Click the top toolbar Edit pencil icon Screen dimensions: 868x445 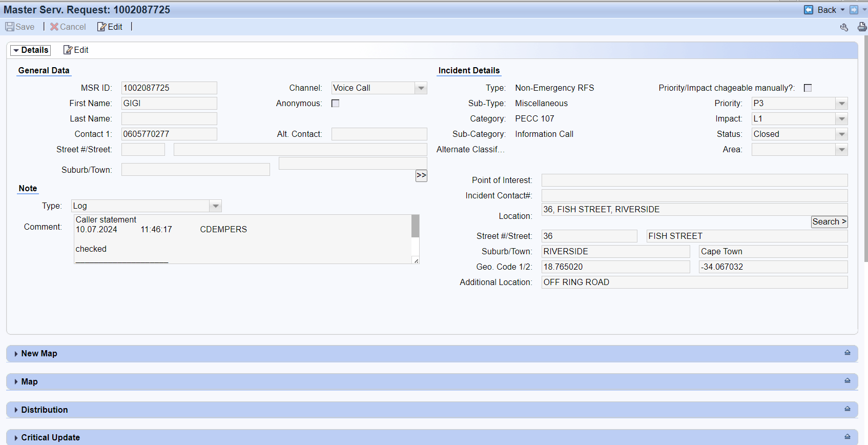(x=101, y=27)
